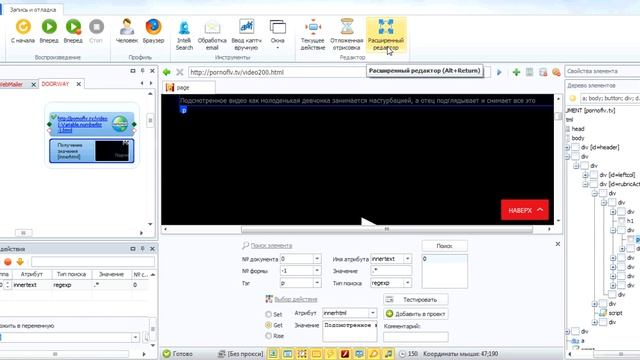Image resolution: width=640 pixels, height=360 pixels.
Task: Activate the Расширенный редактор icon
Action: (x=386, y=28)
